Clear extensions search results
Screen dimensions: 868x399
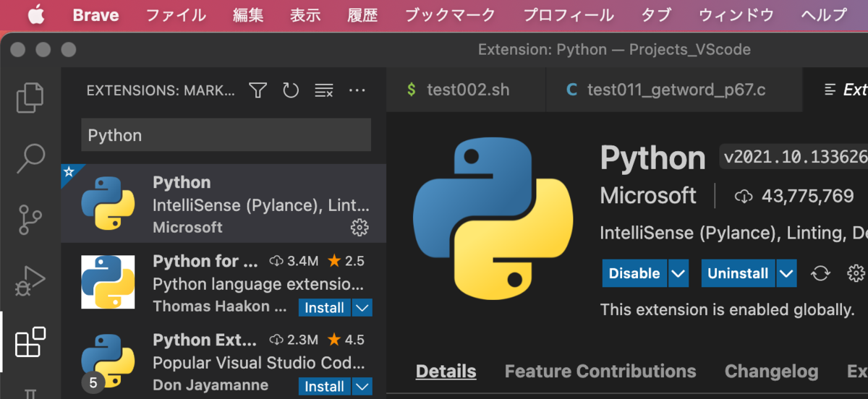(x=323, y=90)
